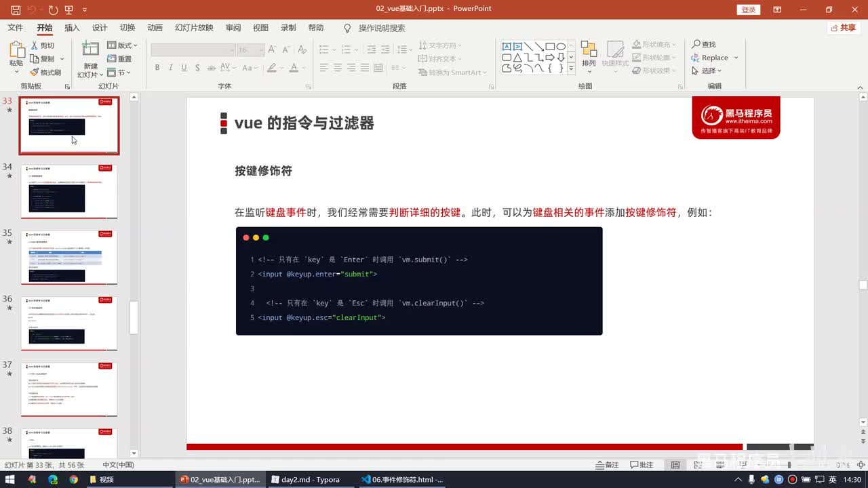Open the Copy (复制) dropdown arrow

[x=62, y=59]
